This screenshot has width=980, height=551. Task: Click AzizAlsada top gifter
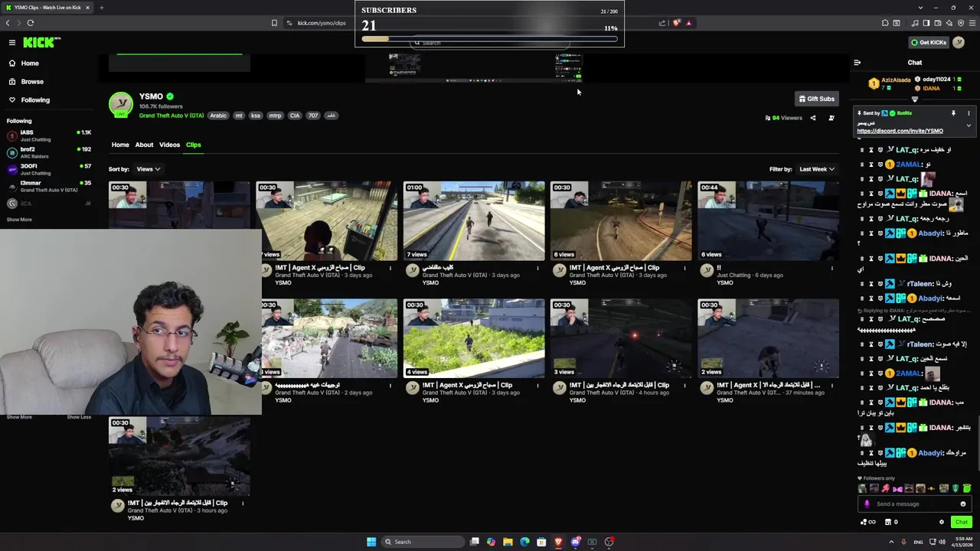tap(890, 83)
